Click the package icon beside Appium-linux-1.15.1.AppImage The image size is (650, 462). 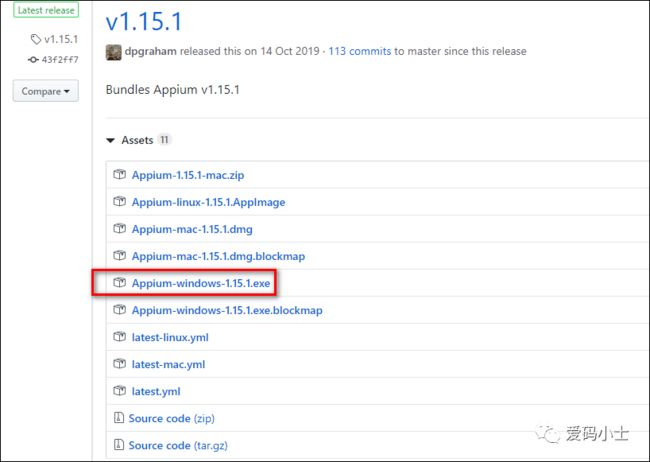point(119,202)
